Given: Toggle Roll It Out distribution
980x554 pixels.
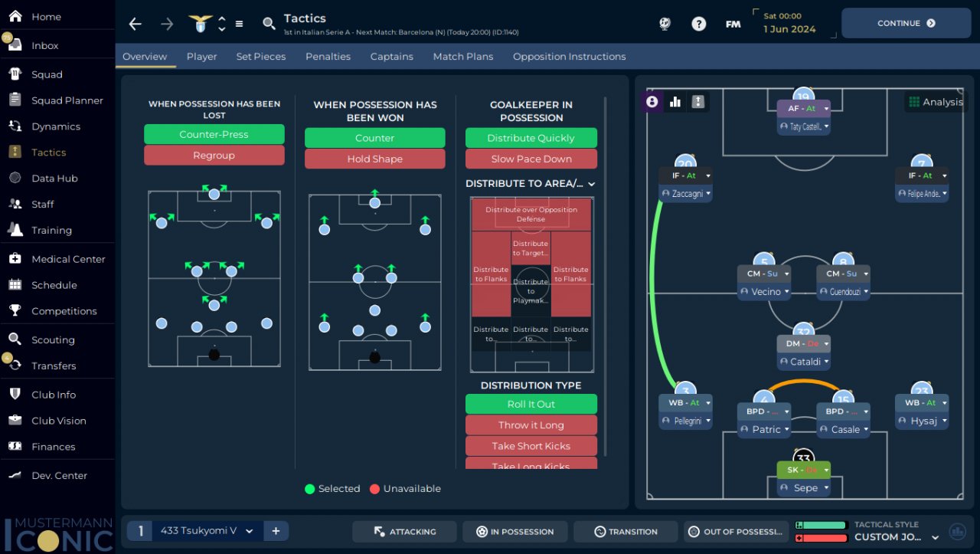Looking at the screenshot, I should point(531,404).
